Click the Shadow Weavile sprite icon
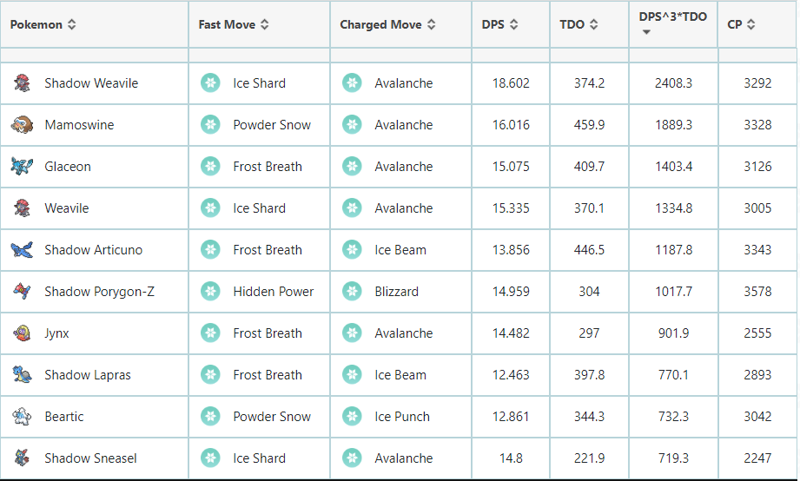The width and height of the screenshot is (800, 481). point(22,83)
